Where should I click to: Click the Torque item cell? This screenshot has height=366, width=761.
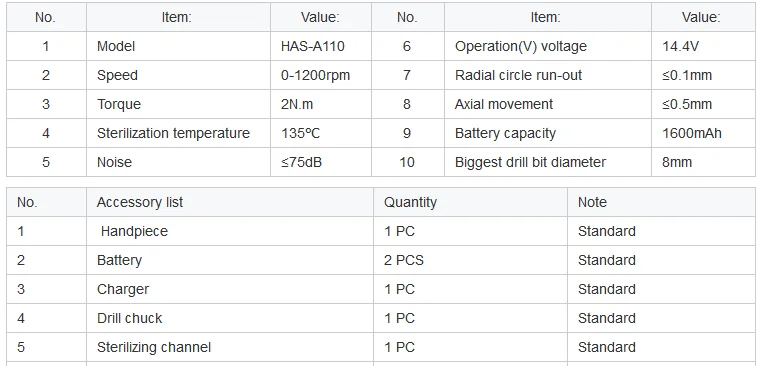tap(178, 104)
